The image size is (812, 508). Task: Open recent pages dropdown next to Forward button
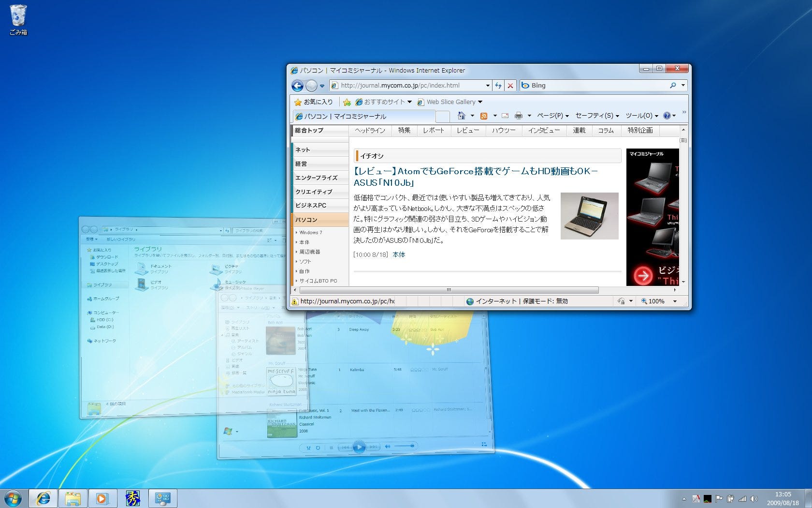click(x=322, y=86)
